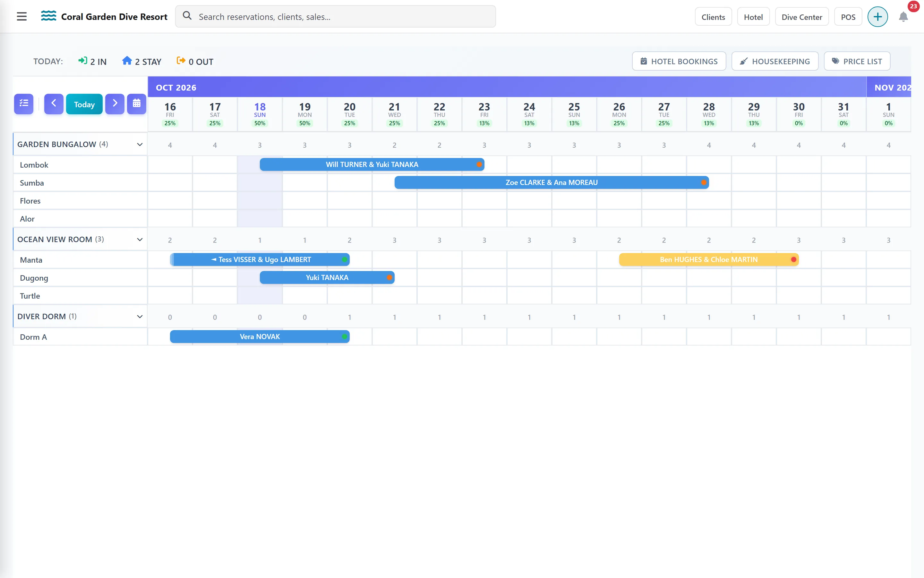Go to previous dates arrow
The width and height of the screenshot is (924, 578).
coord(54,104)
